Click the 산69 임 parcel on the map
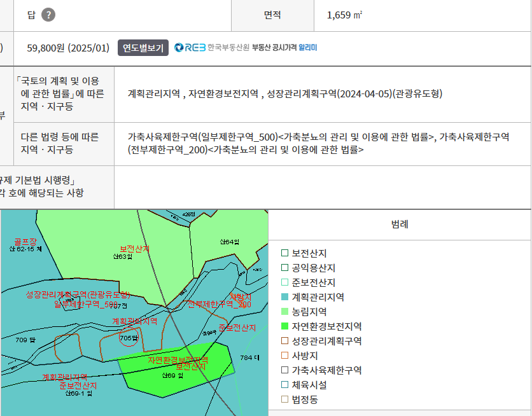 172,375
